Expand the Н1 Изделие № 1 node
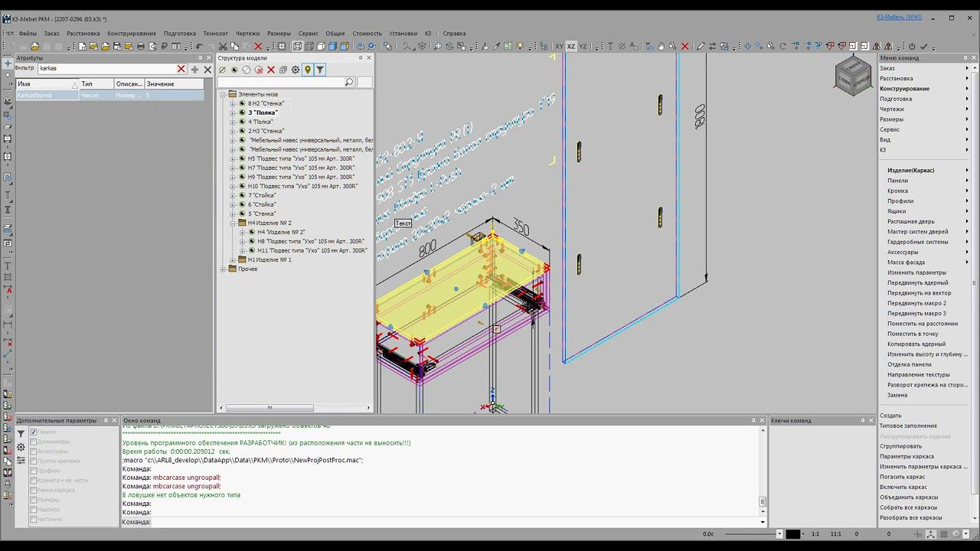This screenshot has height=551, width=980. [x=233, y=259]
